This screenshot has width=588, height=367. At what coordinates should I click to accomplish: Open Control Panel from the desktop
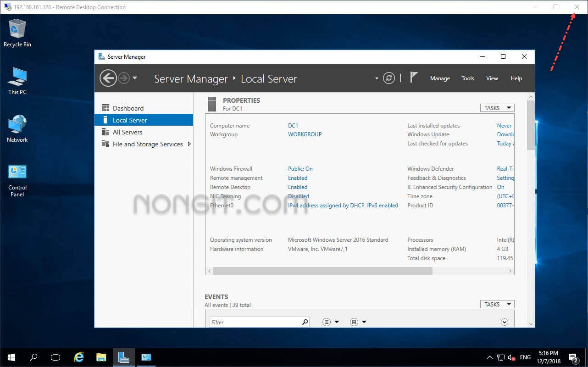(17, 172)
